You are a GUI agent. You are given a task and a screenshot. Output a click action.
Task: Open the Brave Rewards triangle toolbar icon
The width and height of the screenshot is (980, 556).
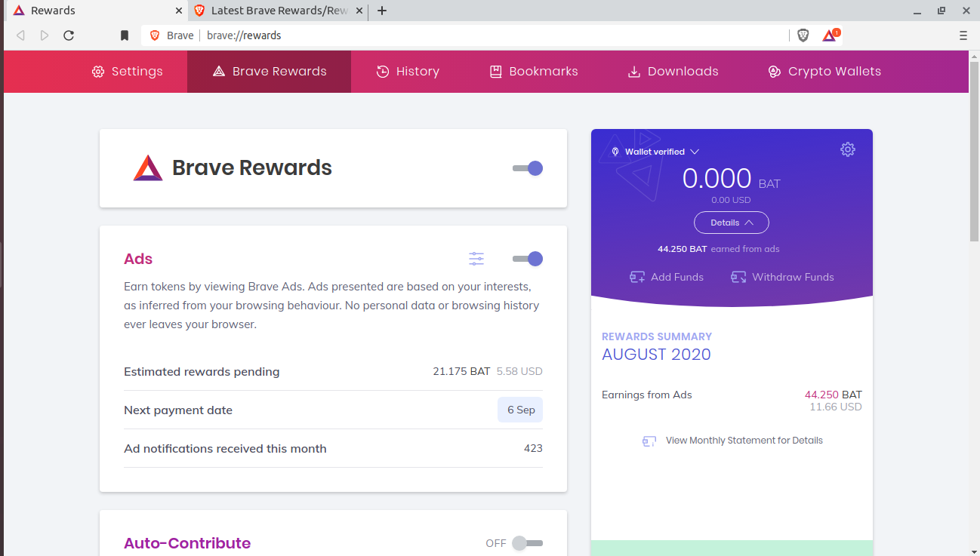pos(831,35)
